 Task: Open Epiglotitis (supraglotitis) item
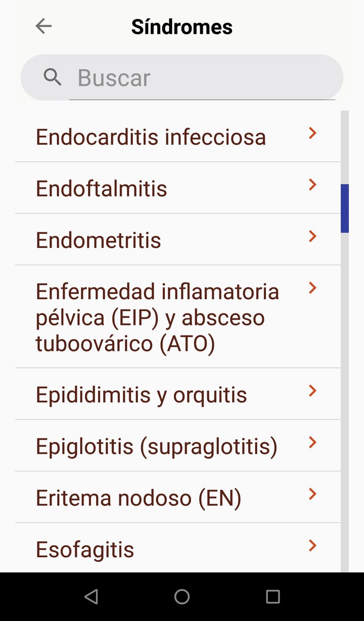(156, 447)
